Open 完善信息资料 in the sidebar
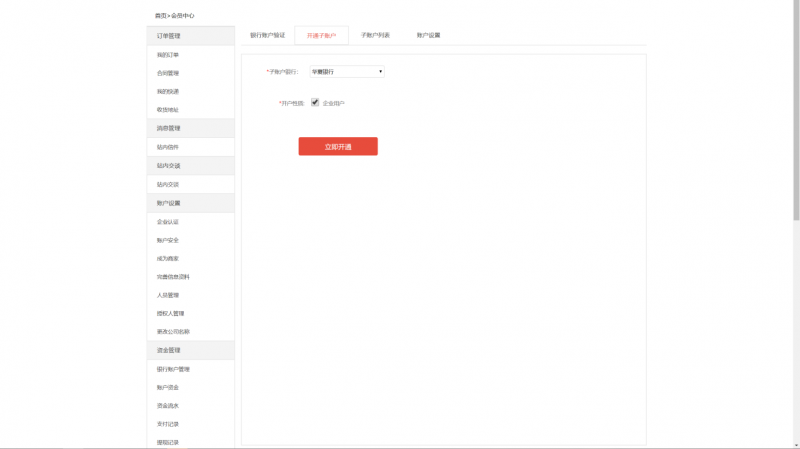Viewport: 800px width, 449px height. [x=173, y=277]
